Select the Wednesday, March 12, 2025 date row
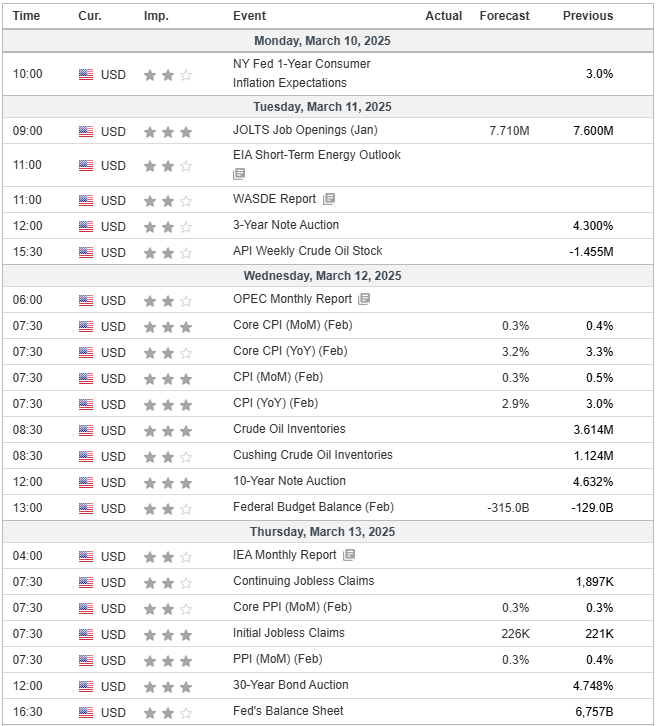Image resolution: width=656 pixels, height=726 pixels. click(x=328, y=276)
